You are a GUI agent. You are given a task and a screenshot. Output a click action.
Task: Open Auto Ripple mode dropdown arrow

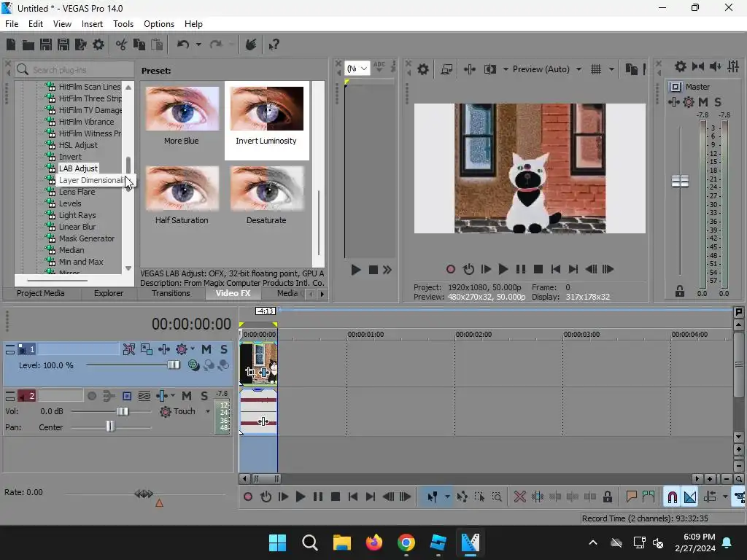725,497
